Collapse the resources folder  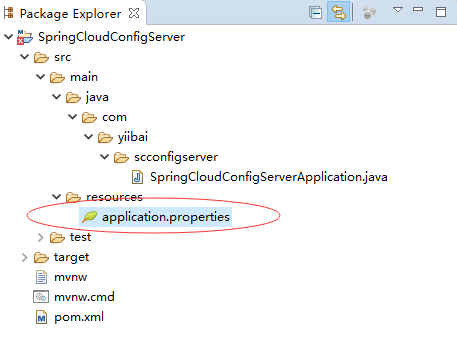pyautogui.click(x=56, y=197)
